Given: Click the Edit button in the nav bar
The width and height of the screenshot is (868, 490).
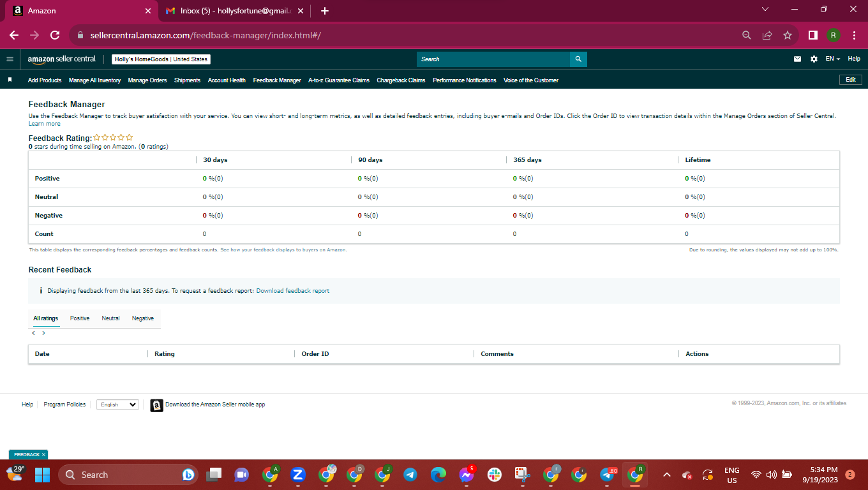Looking at the screenshot, I should point(851,80).
